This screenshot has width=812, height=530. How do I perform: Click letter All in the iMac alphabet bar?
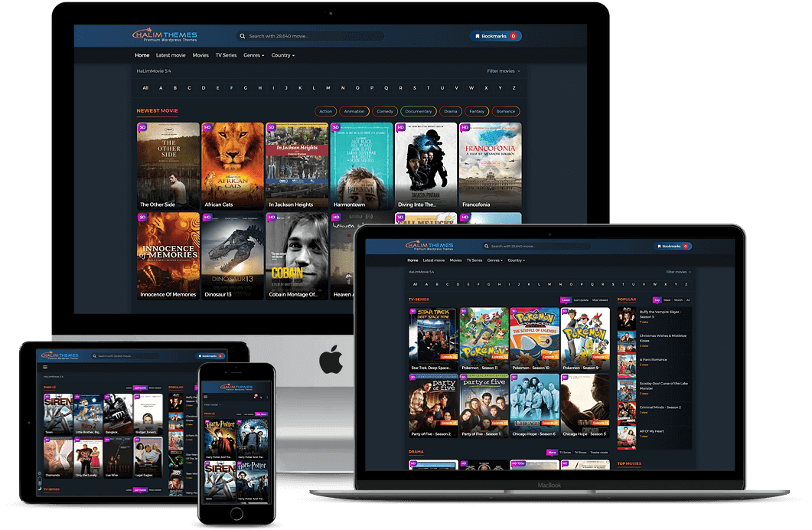[145, 88]
